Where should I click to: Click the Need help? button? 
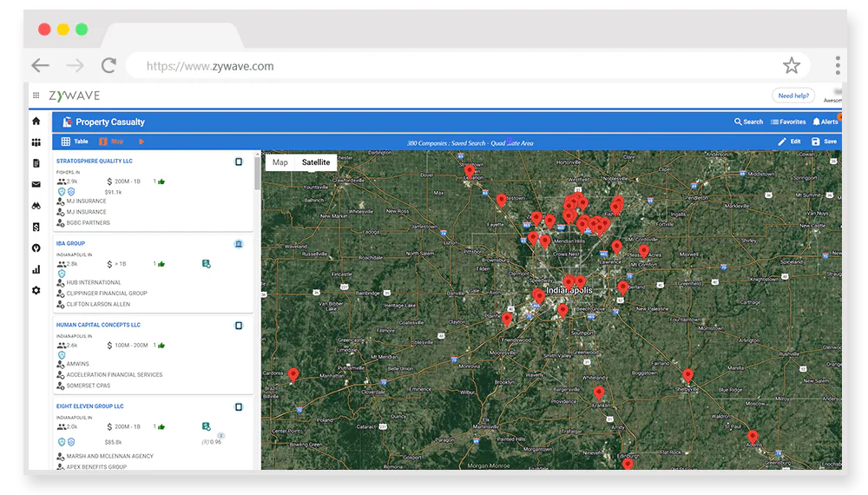pyautogui.click(x=793, y=96)
